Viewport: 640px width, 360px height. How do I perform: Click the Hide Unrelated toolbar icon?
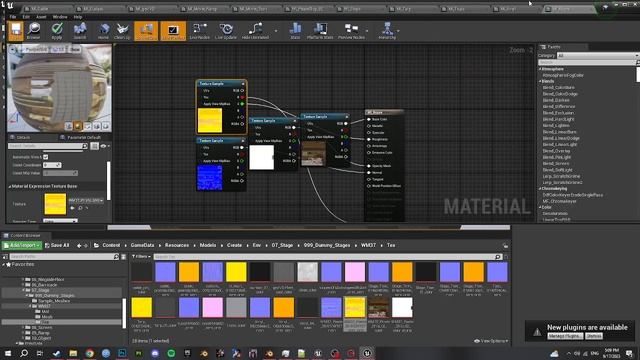click(x=255, y=31)
